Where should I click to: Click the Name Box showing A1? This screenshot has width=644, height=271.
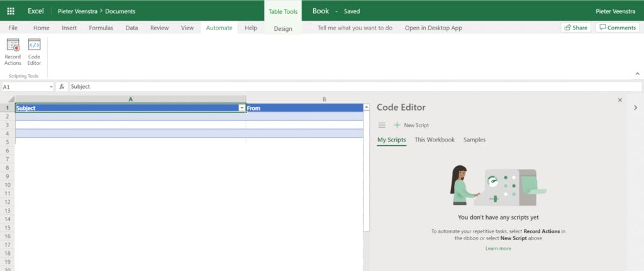[x=25, y=87]
